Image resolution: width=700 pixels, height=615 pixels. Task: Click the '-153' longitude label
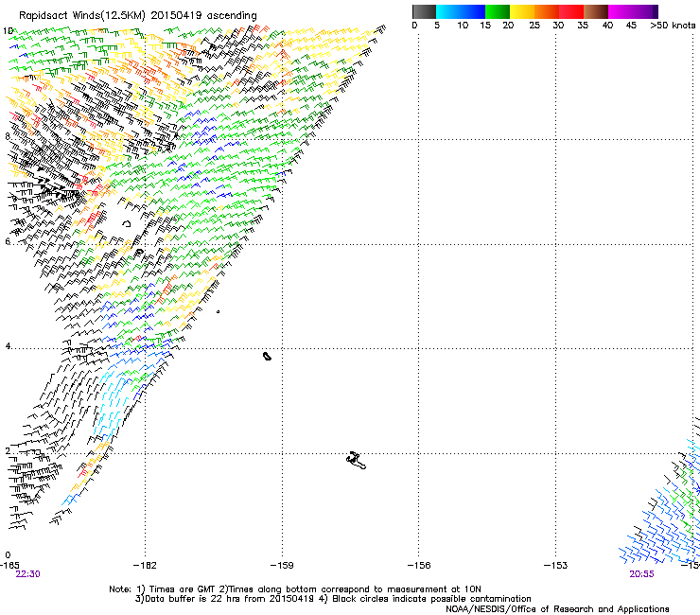[x=556, y=566]
